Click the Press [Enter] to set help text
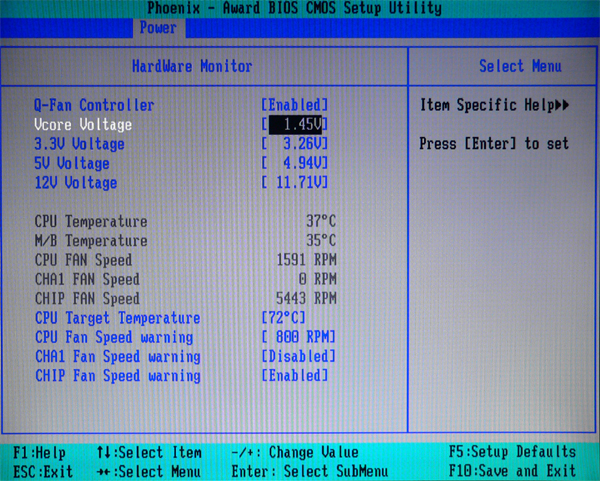Viewport: 600px width, 481px height. tap(494, 144)
